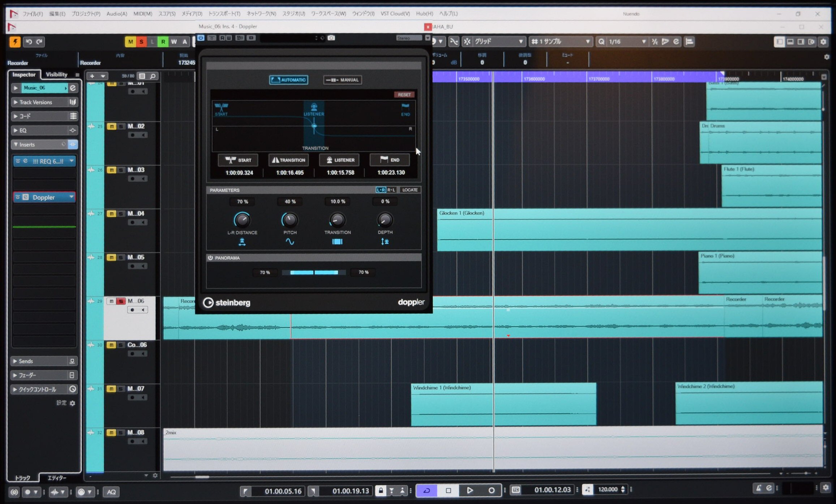The width and height of the screenshot is (836, 504).
Task: Toggle the orange constrain delay compensation icon
Action: click(x=15, y=42)
